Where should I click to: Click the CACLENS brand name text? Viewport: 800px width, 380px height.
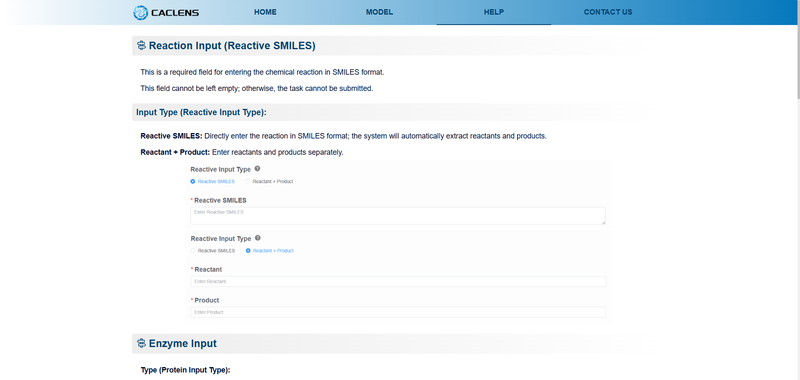tap(175, 13)
